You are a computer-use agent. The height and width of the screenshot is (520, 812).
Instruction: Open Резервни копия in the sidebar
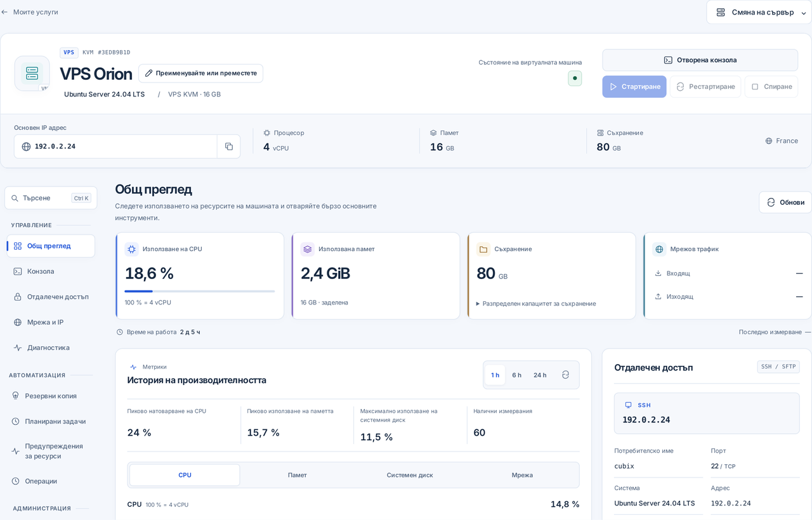point(51,396)
